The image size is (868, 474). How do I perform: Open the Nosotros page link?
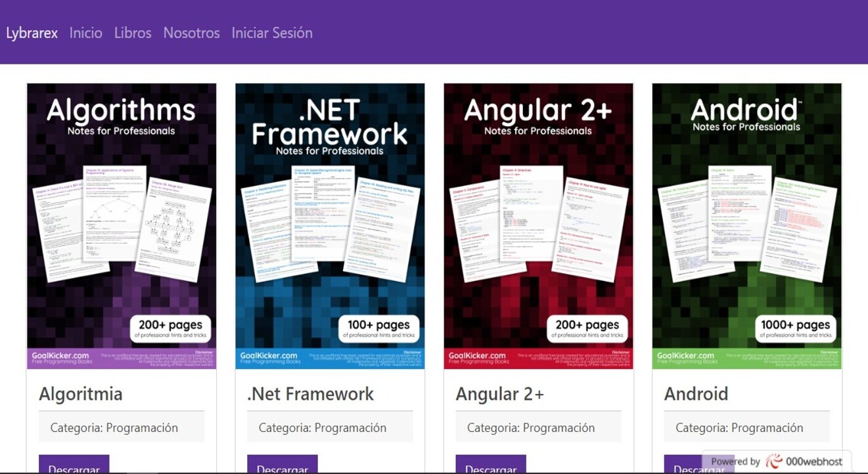pyautogui.click(x=191, y=33)
